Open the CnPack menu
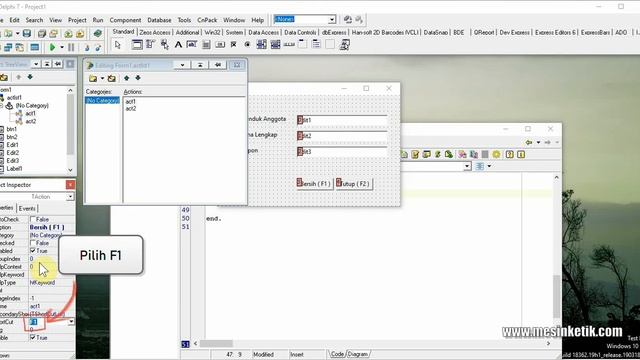Image resolution: width=640 pixels, height=360 pixels. (x=207, y=20)
